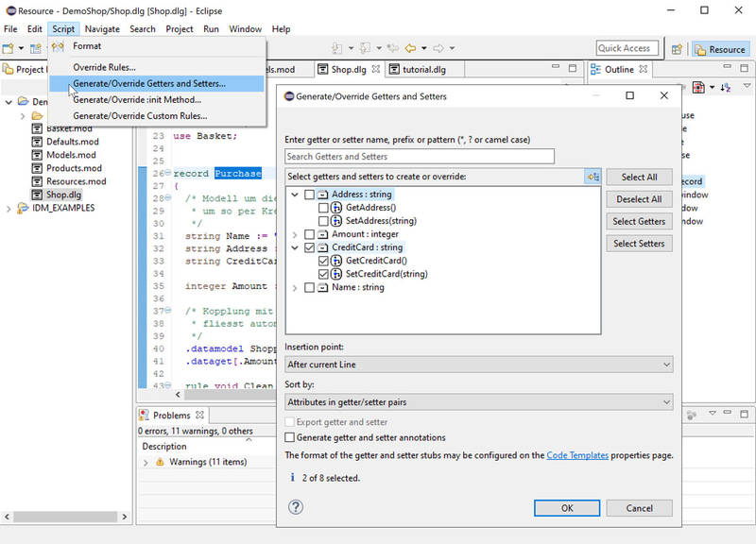Check the Amount : integer checkbox
756x544 pixels.
coord(310,234)
